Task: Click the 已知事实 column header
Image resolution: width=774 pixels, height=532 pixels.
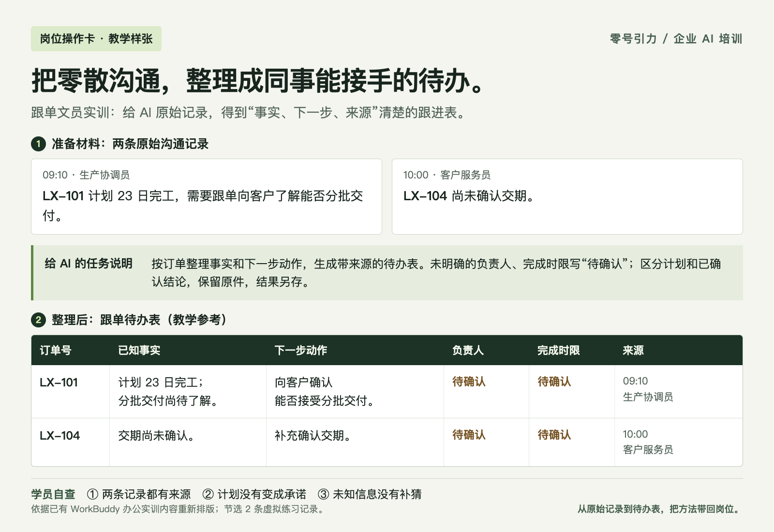Action: (x=139, y=350)
